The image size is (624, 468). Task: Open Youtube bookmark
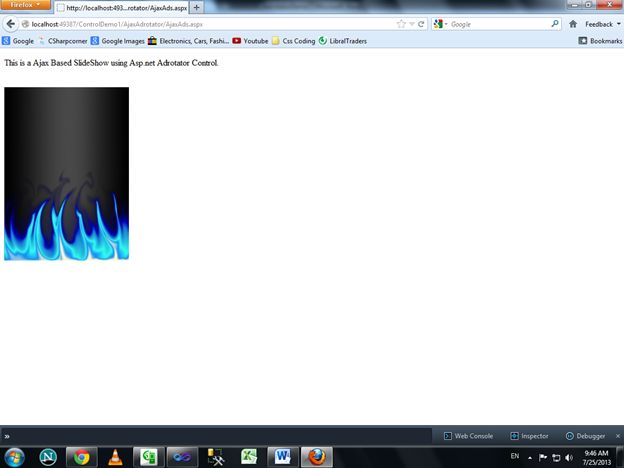point(250,41)
